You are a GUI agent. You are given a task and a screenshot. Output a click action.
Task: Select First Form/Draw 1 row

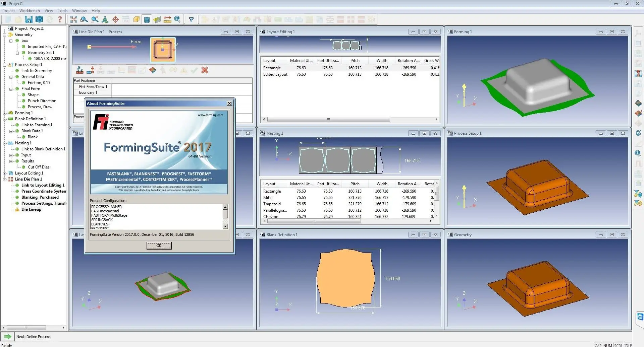(x=163, y=87)
